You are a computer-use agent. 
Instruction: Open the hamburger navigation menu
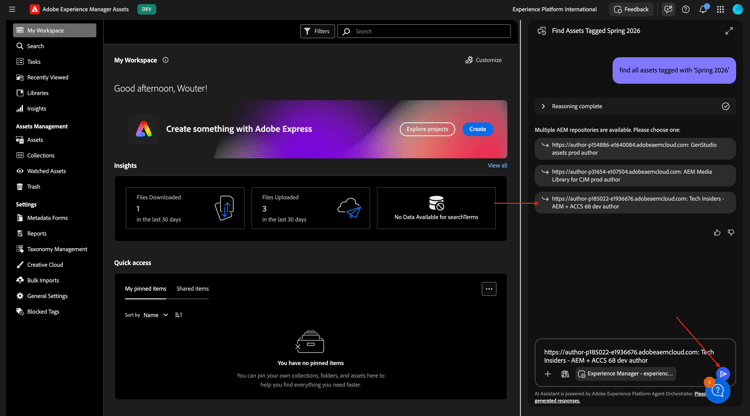point(12,9)
